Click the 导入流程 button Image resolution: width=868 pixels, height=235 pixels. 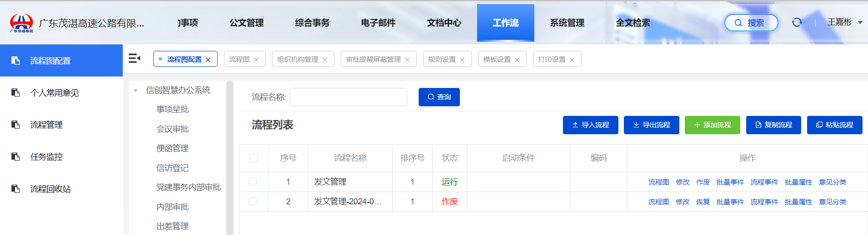tap(590, 125)
